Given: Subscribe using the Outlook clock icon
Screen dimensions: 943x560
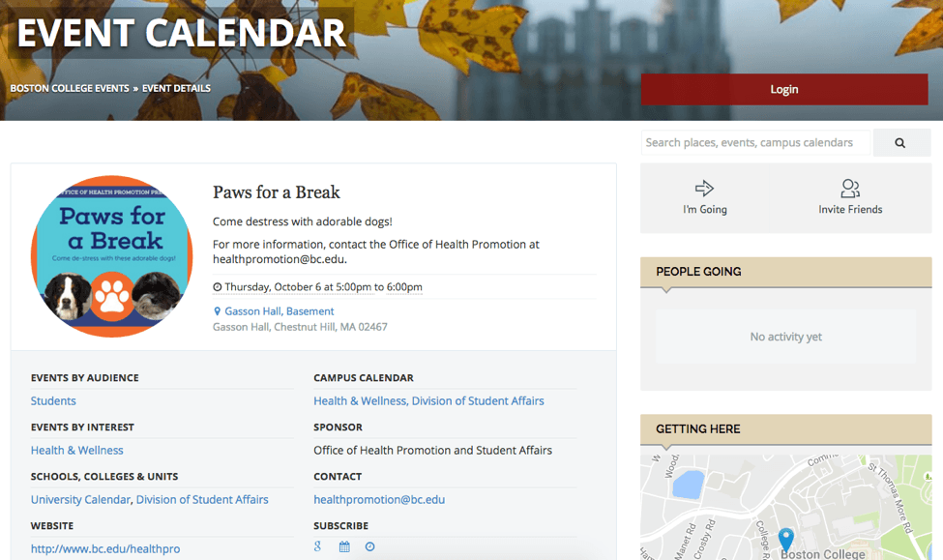Looking at the screenshot, I should [x=369, y=546].
